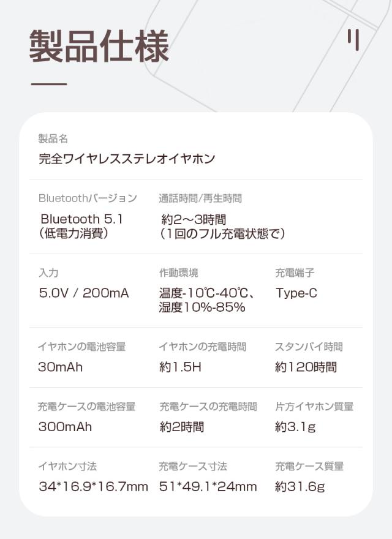Click the 通話時間/再生時間 label

(200, 198)
